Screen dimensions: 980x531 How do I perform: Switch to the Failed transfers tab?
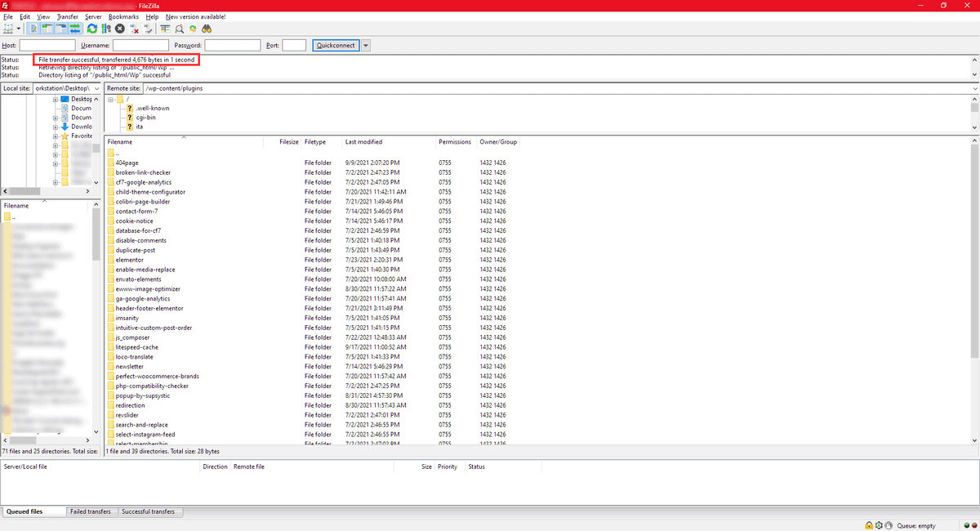click(x=91, y=512)
